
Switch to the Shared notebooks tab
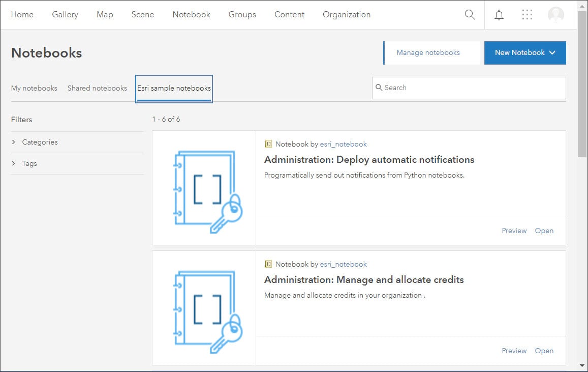97,88
